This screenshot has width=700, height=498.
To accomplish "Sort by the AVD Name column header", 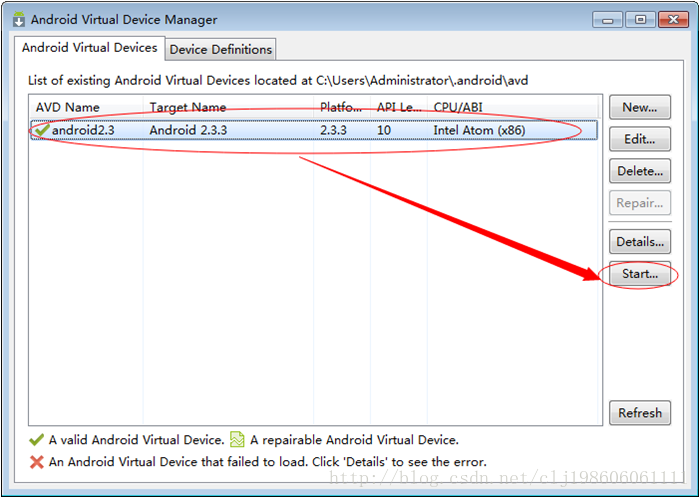I will (87, 107).
